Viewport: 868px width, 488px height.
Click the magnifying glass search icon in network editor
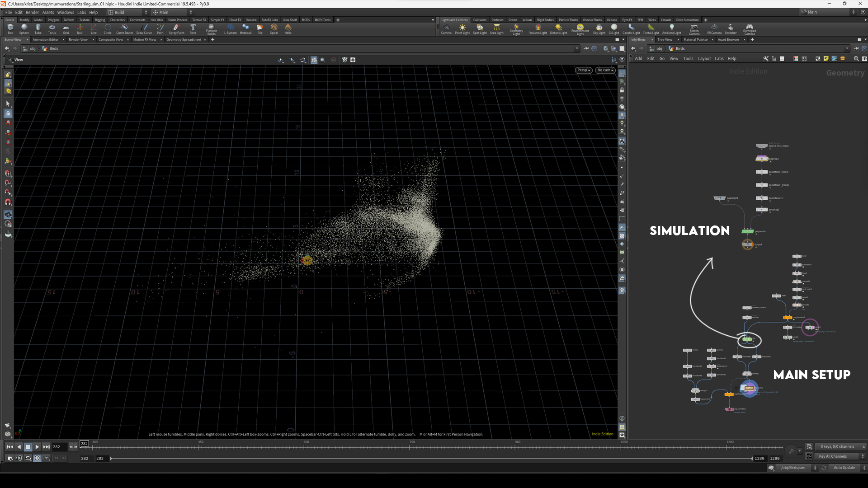click(856, 59)
